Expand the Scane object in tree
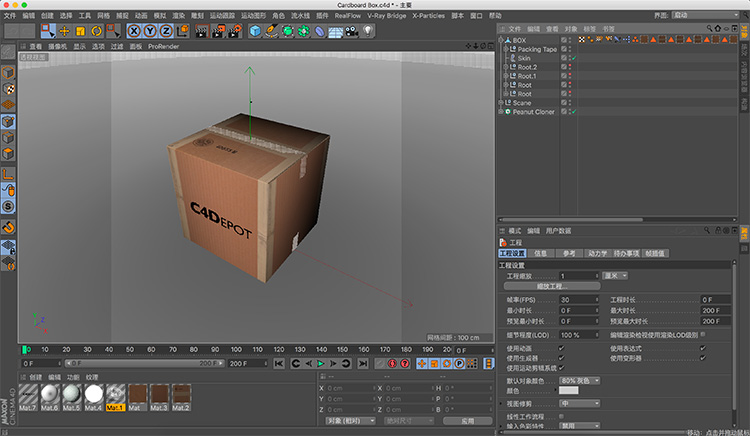This screenshot has height=436, width=750. click(501, 103)
